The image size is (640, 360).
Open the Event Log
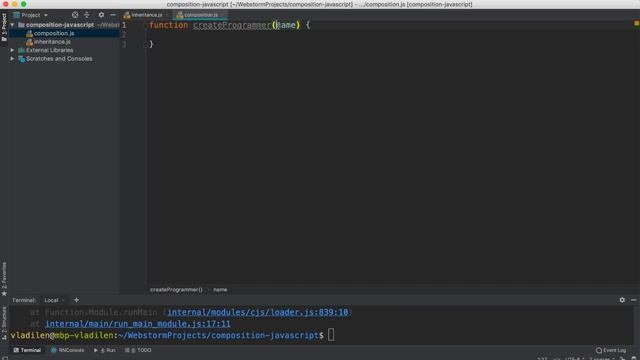pos(611,350)
